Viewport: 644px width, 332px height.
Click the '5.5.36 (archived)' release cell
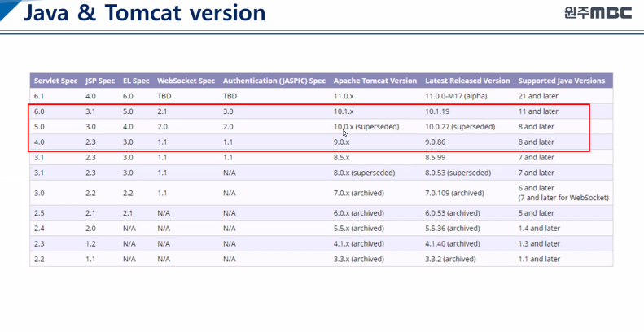point(452,228)
